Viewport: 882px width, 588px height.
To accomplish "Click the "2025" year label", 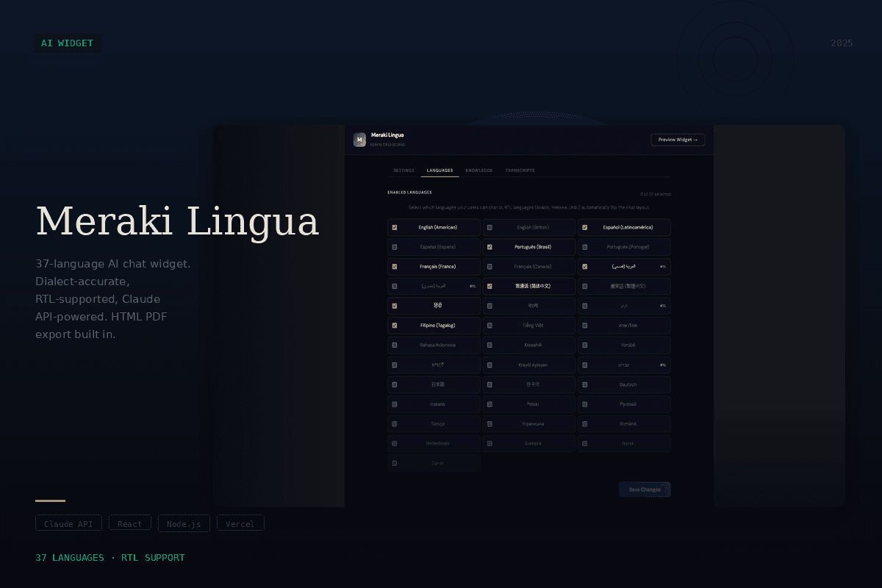I will coord(842,43).
